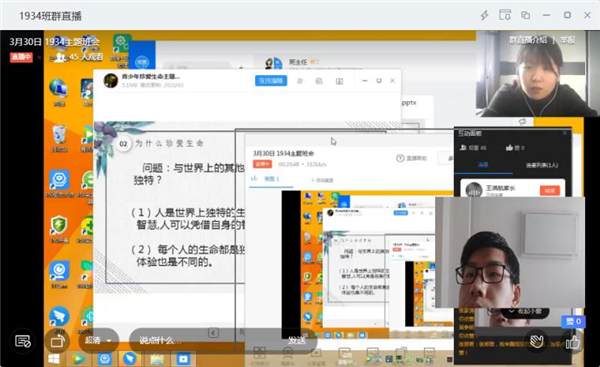This screenshot has width=600, height=367.
Task: Select the 画面 1 tab in broadcast window
Action: [271, 179]
